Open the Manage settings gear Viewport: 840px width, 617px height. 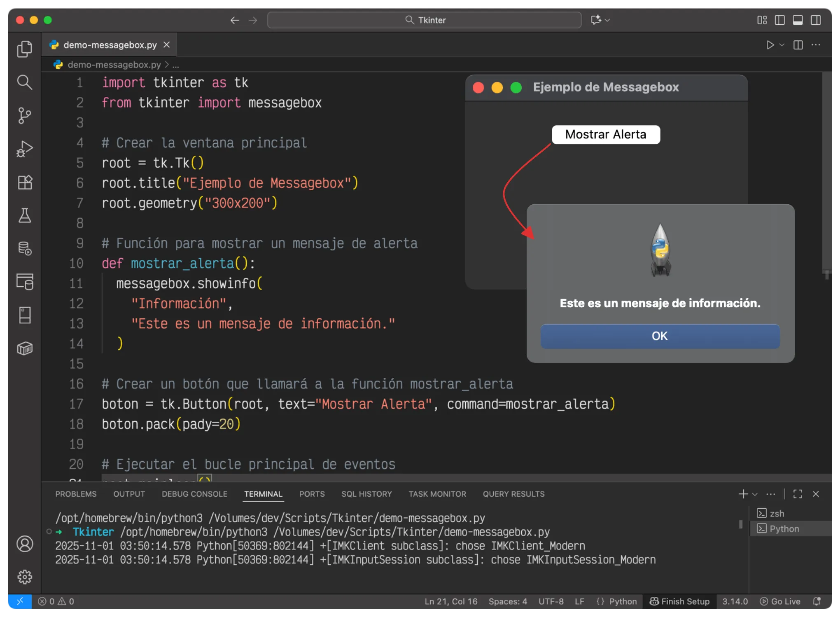click(25, 577)
